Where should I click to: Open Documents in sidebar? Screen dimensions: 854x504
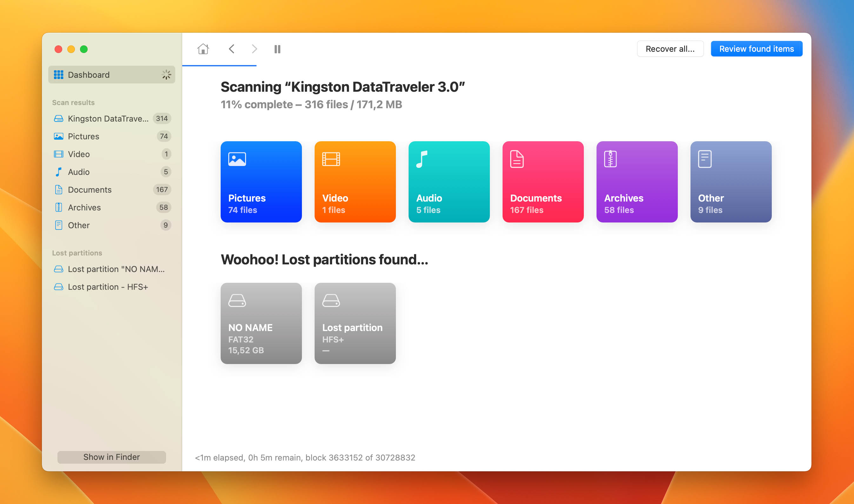click(x=111, y=189)
